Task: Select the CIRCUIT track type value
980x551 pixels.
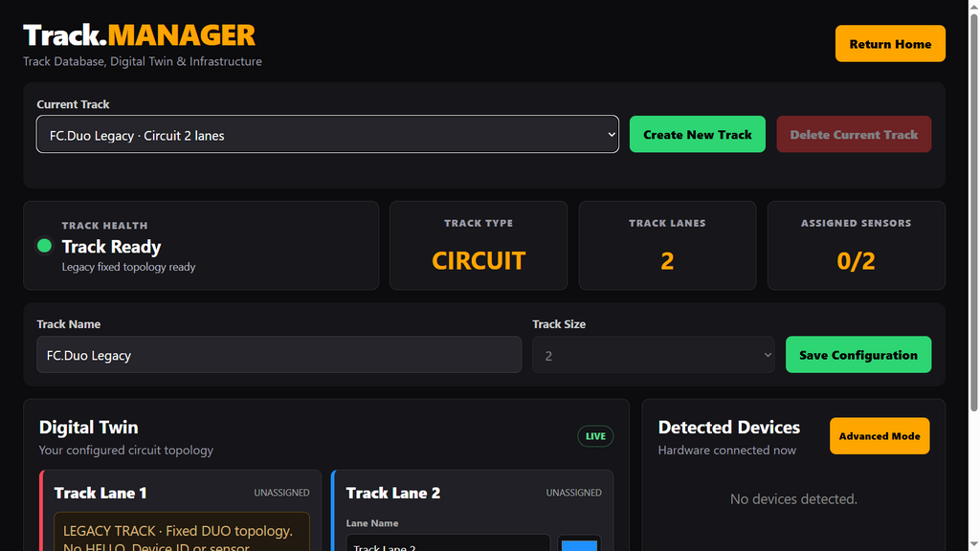Action: pyautogui.click(x=479, y=260)
